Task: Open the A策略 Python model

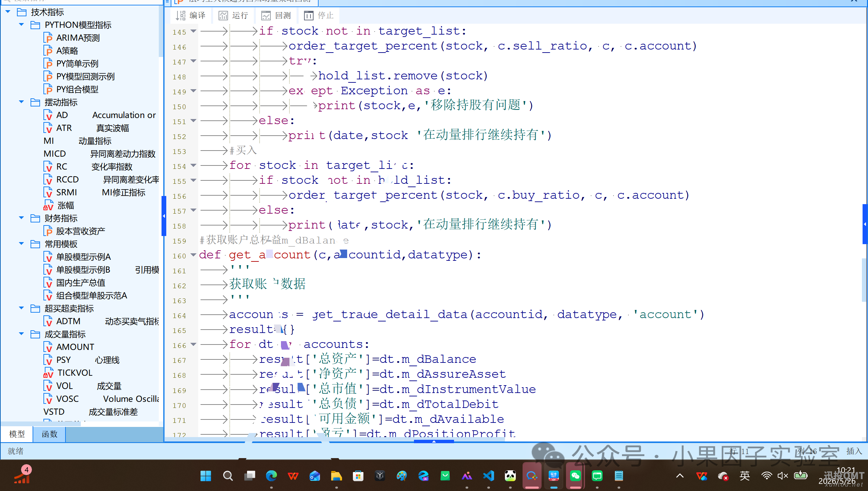Action: point(61,51)
